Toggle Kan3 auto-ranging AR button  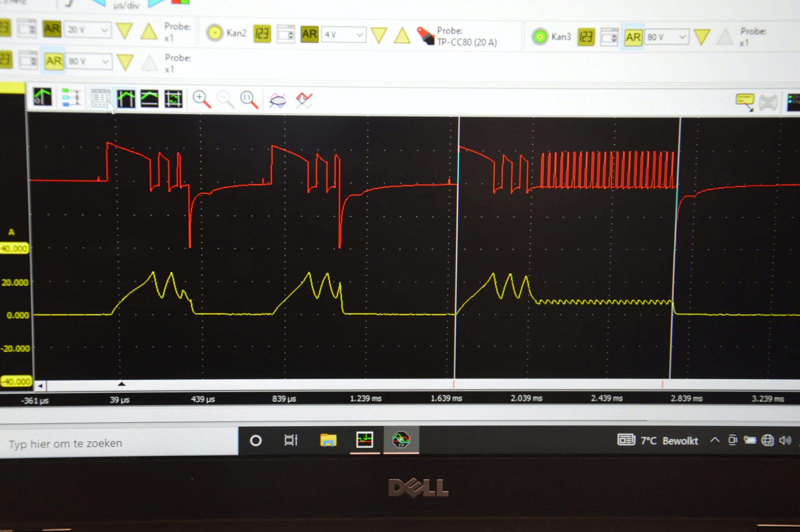[633, 37]
